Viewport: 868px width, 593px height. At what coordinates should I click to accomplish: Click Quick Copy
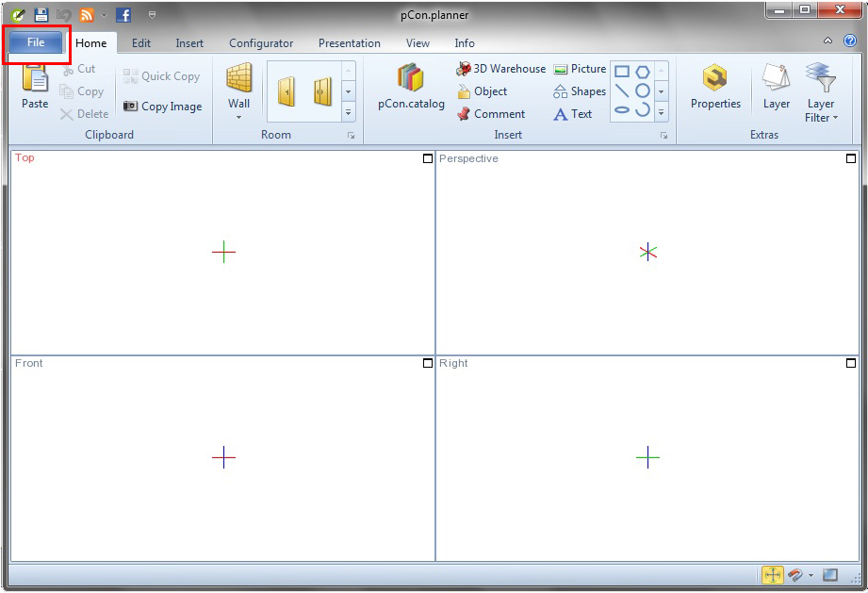coord(161,76)
